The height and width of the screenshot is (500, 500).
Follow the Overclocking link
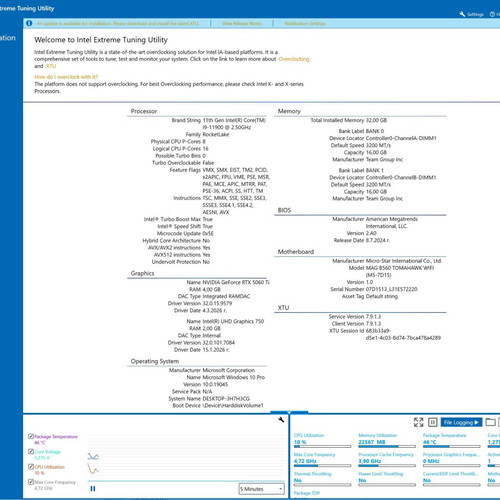[294, 59]
